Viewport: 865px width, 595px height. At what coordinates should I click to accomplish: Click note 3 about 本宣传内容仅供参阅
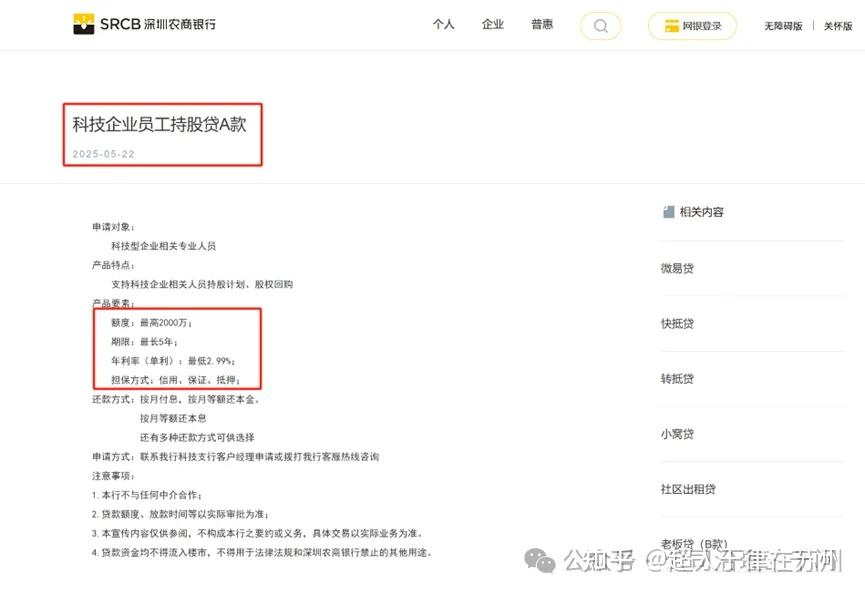(258, 533)
